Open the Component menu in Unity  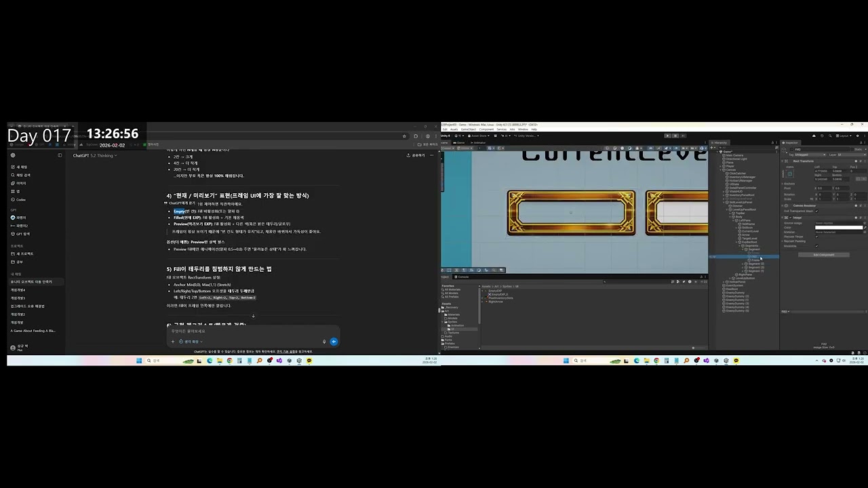click(x=486, y=129)
